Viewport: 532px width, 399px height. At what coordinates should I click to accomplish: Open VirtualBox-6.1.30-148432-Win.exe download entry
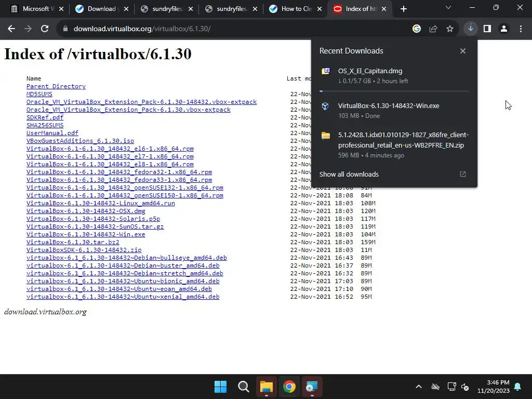(394, 110)
